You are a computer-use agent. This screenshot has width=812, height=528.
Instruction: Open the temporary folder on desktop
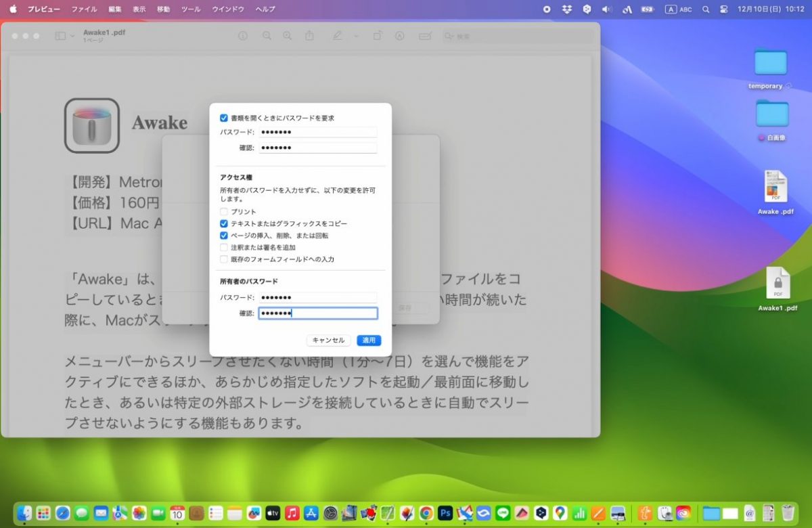pyautogui.click(x=771, y=62)
